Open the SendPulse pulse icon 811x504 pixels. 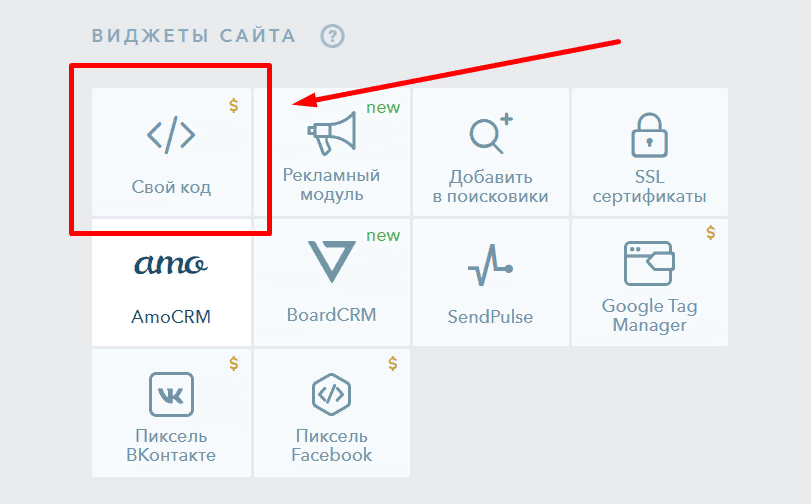pyautogui.click(x=490, y=265)
